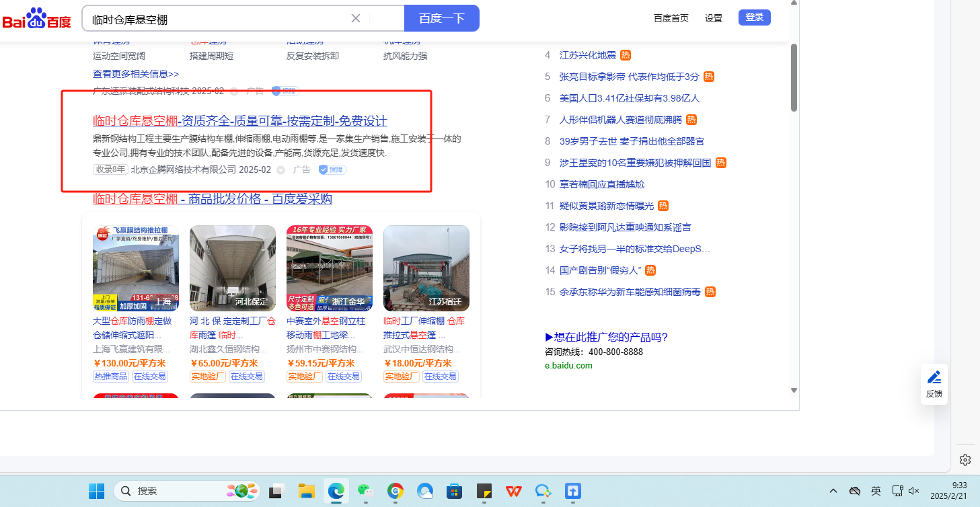Image resolution: width=980 pixels, height=507 pixels.
Task: Click the page scrollbar down arrow
Action: (x=794, y=390)
